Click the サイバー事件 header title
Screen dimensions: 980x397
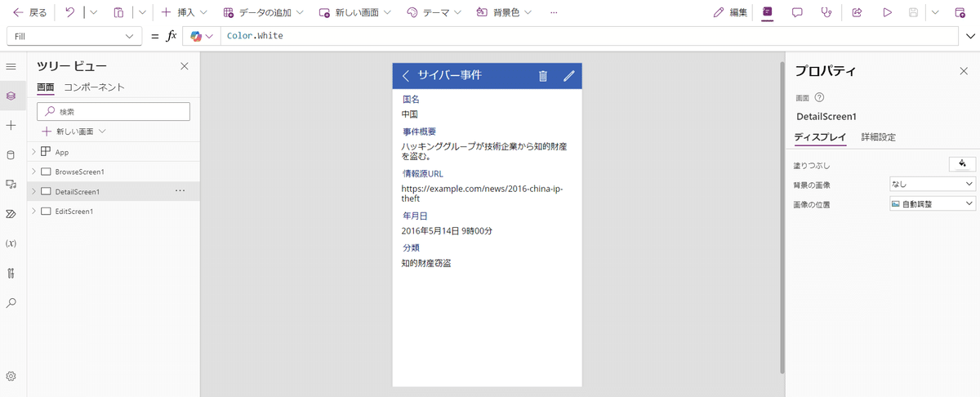point(450,76)
